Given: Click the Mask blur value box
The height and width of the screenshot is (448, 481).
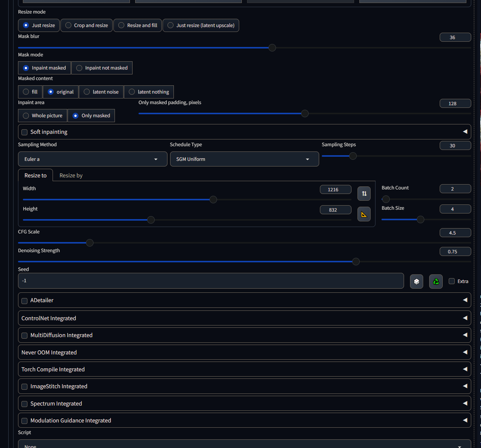Looking at the screenshot, I should pyautogui.click(x=455, y=37).
